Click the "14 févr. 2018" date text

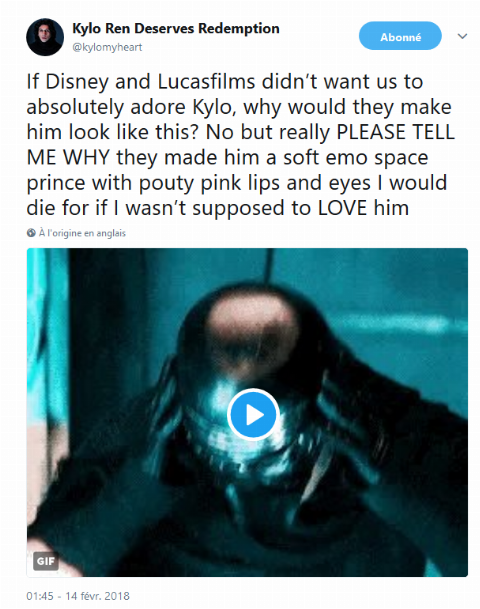tap(97, 596)
